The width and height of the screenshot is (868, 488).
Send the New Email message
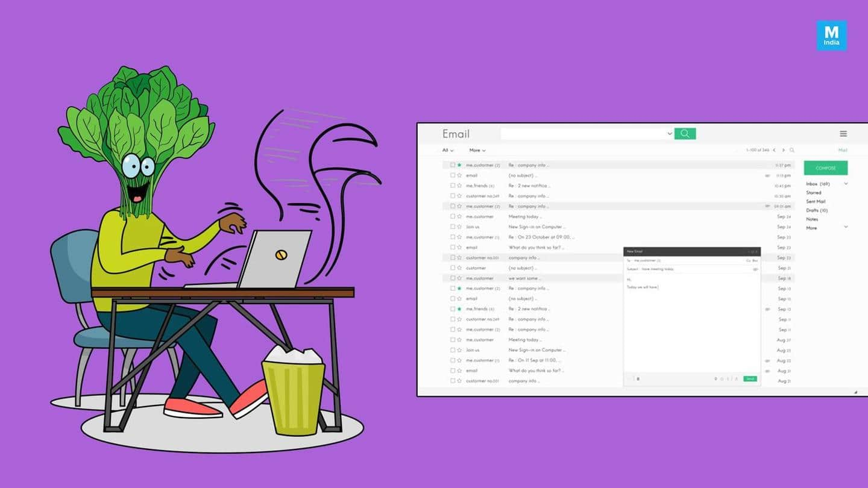pyautogui.click(x=750, y=379)
